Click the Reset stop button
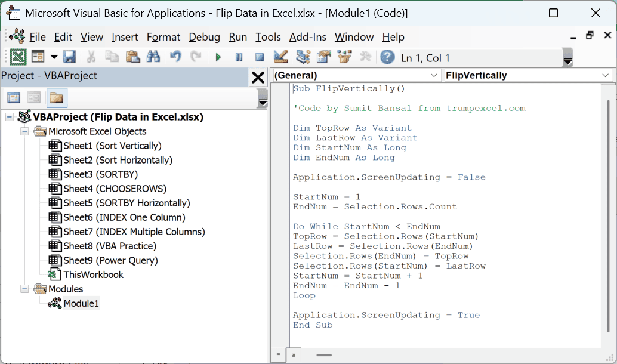Image resolution: width=617 pixels, height=364 pixels. 260,57
